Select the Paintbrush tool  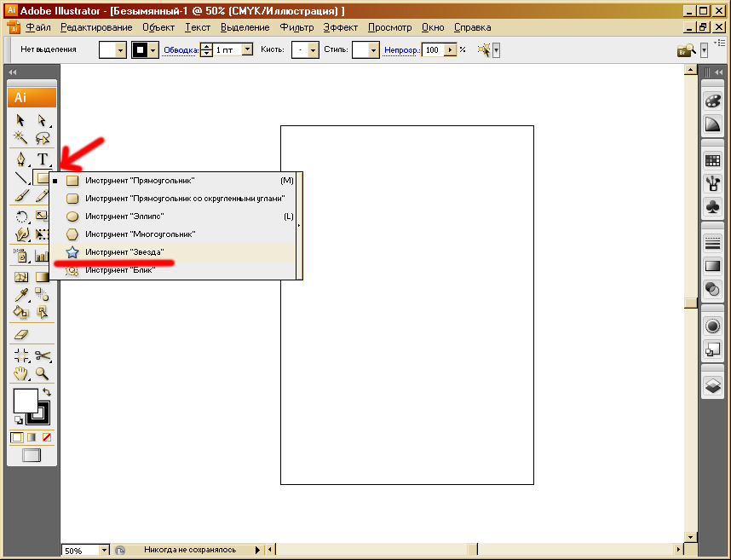point(20,196)
